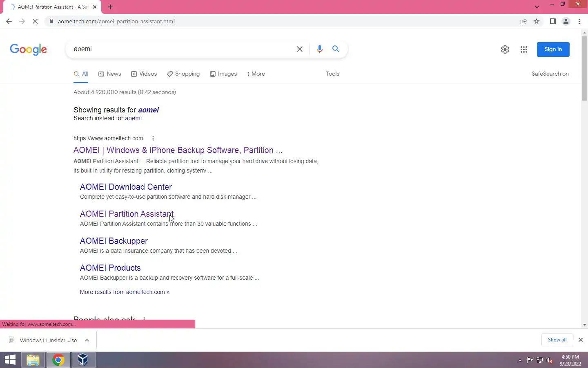Open the Chrome profile icon
Screen dimensions: 588x368
[566, 21]
